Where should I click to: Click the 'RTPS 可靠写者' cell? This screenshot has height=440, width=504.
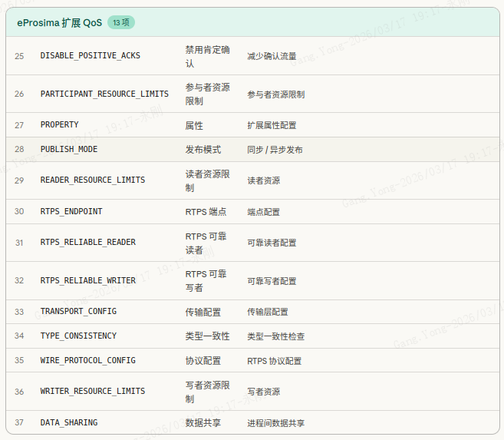click(x=206, y=281)
